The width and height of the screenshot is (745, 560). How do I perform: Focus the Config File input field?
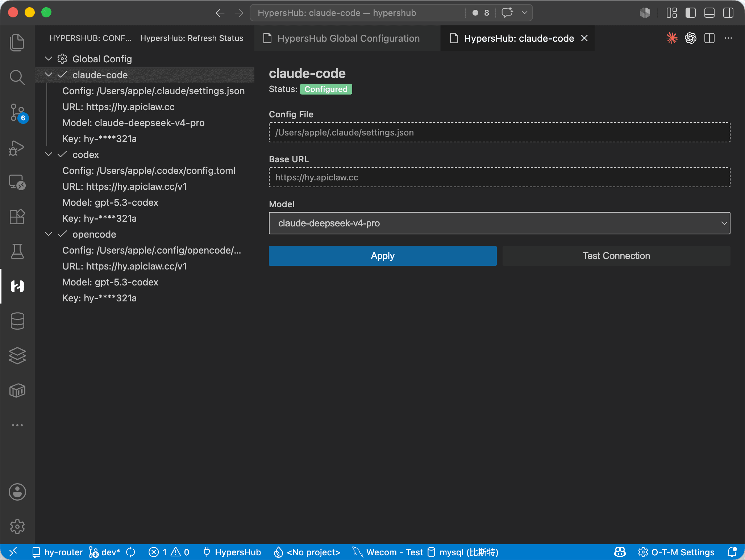tap(499, 132)
